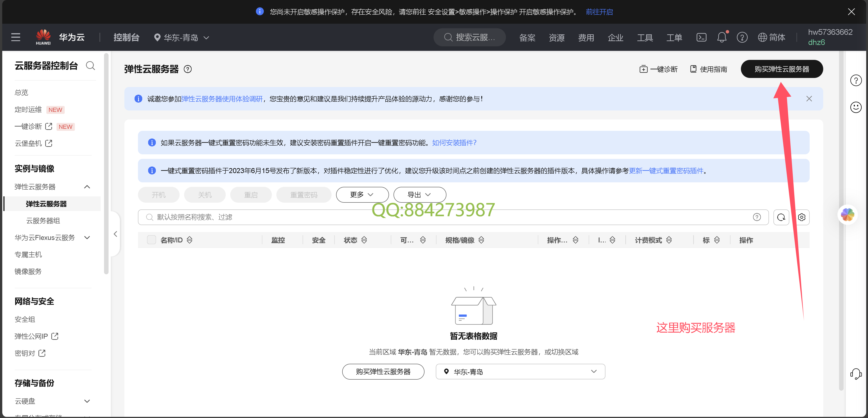Screen dimensions: 868x418
Task: Open 安全组 in the sidebar
Action: pyautogui.click(x=25, y=319)
